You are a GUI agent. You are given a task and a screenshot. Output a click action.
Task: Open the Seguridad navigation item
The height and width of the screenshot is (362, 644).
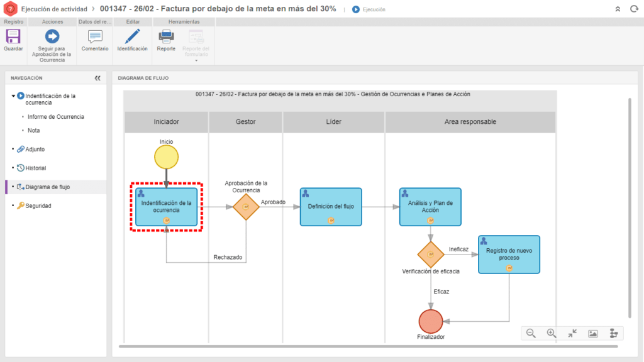click(38, 206)
